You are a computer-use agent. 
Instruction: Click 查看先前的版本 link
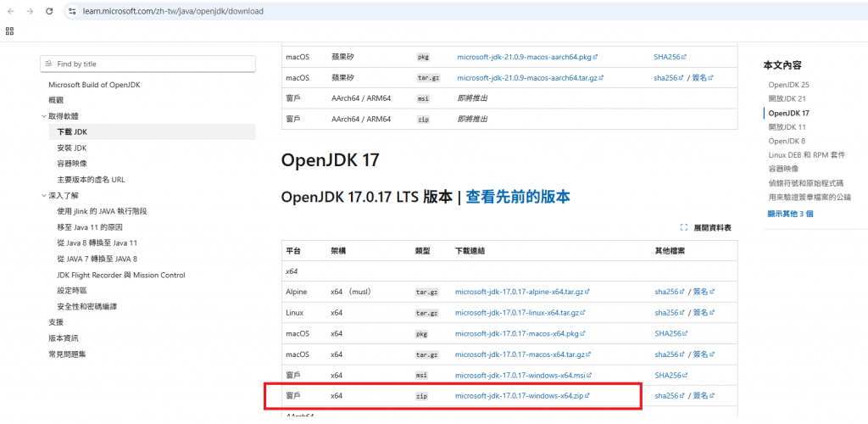pos(518,197)
